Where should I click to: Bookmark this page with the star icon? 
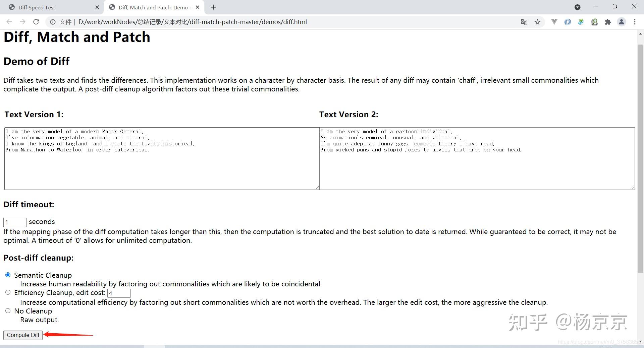538,22
